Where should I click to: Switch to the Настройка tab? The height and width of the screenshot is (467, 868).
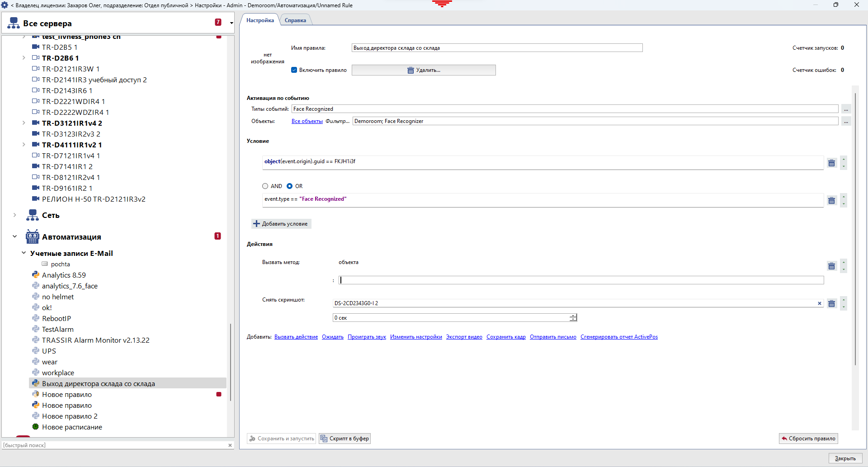coord(260,20)
